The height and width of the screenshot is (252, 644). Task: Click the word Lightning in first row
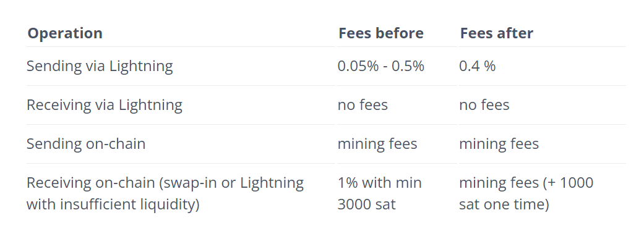(141, 66)
